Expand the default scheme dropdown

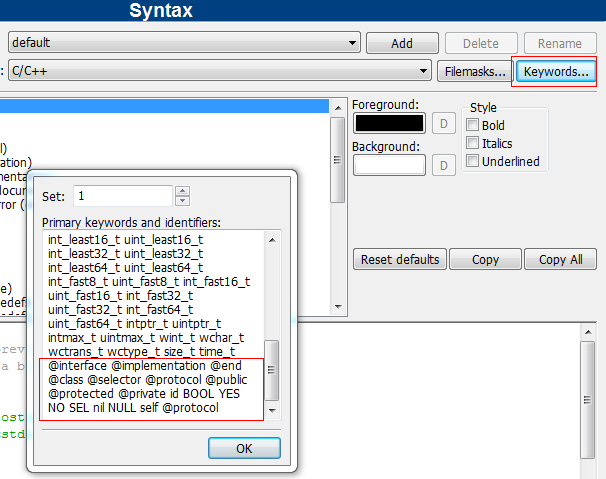coord(353,43)
